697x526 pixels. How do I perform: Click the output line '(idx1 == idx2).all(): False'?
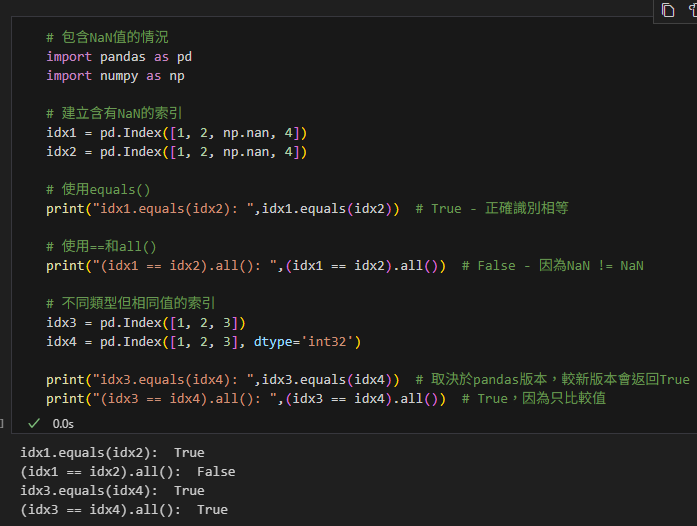coord(128,472)
